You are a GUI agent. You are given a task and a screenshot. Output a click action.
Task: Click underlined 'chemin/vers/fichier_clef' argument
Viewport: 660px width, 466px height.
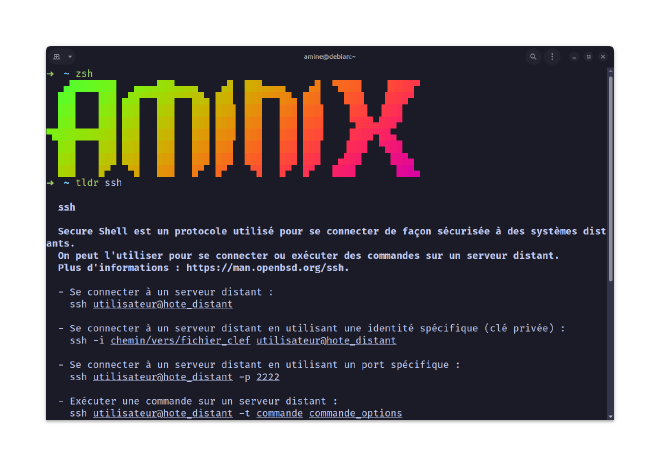[181, 340]
